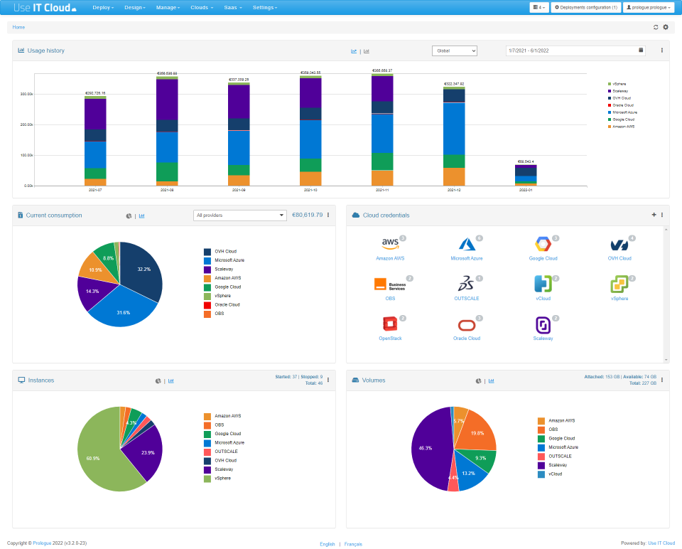Image resolution: width=682 pixels, height=549 pixels.
Task: Switch Current consumption to pie chart view
Action: click(129, 216)
